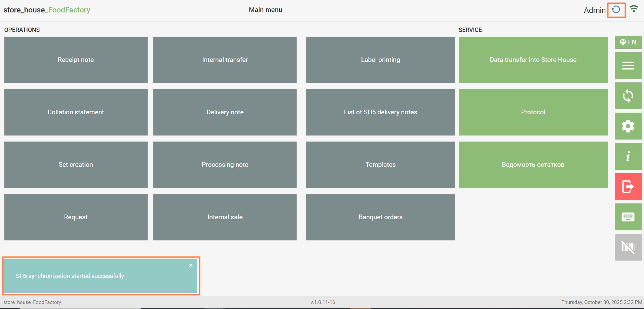644x309 pixels.
Task: Go to List of SH5 delivery notes
Action: [380, 112]
